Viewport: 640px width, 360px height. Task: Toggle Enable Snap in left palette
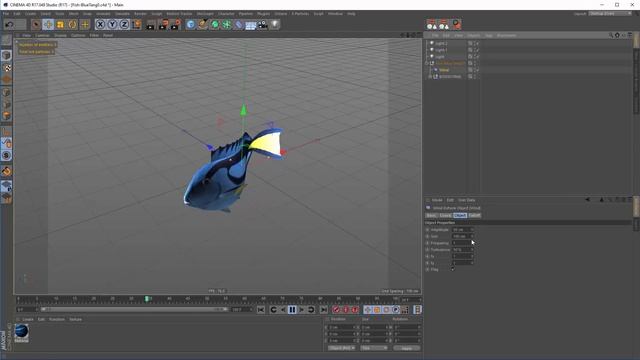[x=7, y=171]
